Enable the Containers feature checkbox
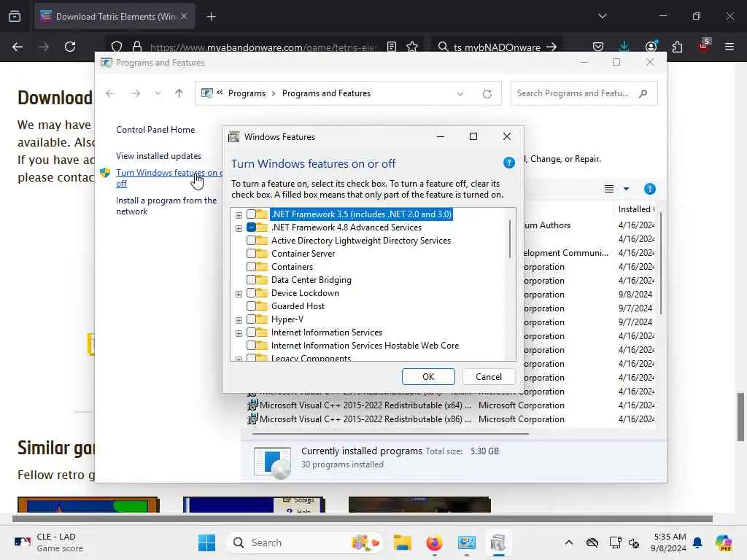This screenshot has height=560, width=747. [x=251, y=267]
